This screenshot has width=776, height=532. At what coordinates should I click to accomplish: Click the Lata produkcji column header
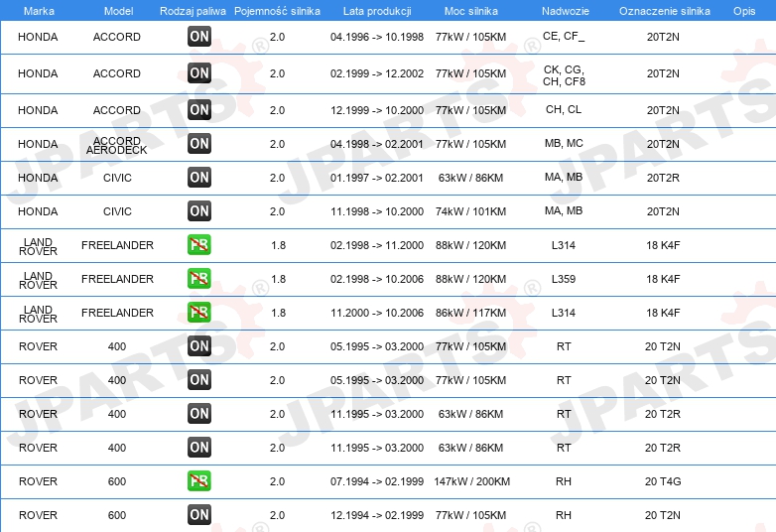tap(377, 11)
